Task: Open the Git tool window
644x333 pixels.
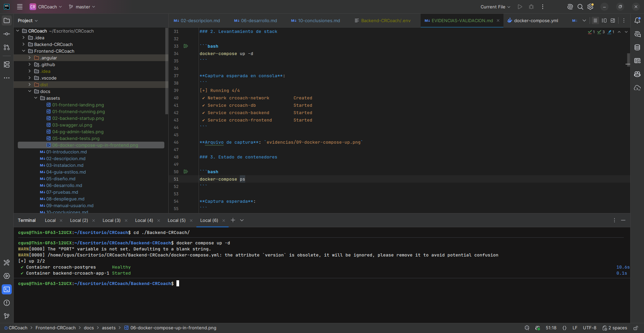Action: pos(7,316)
